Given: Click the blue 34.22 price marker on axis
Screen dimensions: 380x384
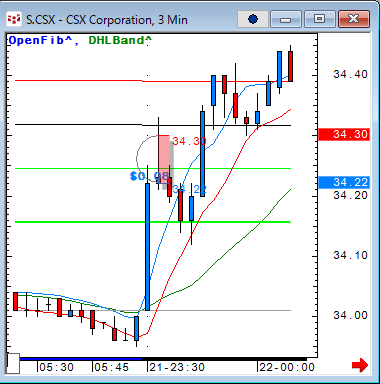Looking at the screenshot, I should tap(344, 182).
